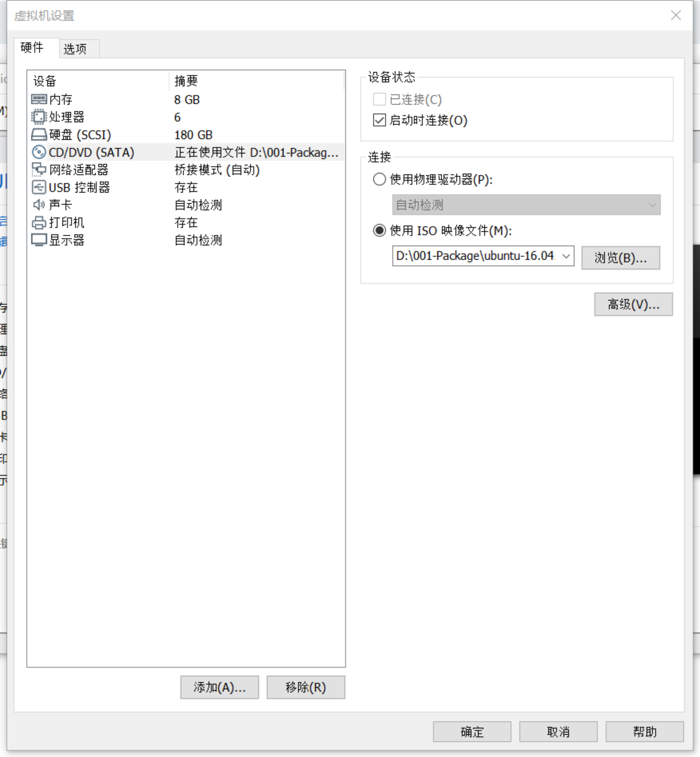The height and width of the screenshot is (757, 700).
Task: Click into the ISO file path field
Action: (x=476, y=256)
